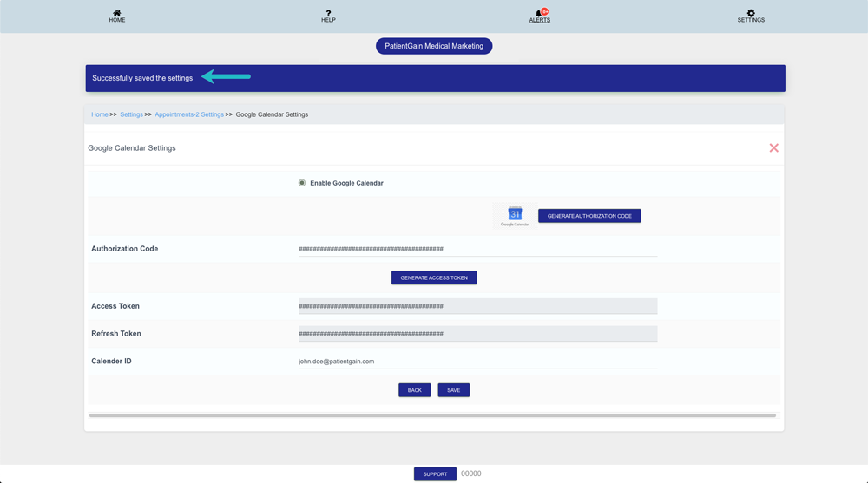Follow the Settings breadcrumb link
The height and width of the screenshot is (483, 868).
(132, 114)
